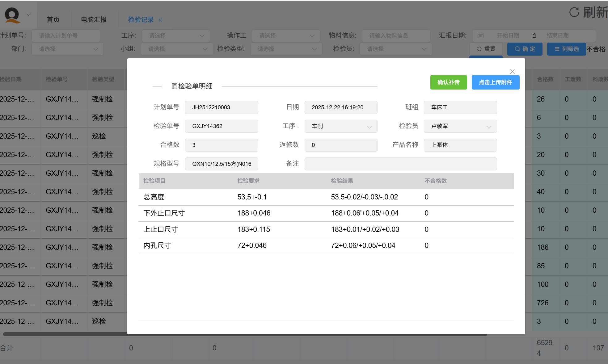
Task: Open the 列筛选 column filter button
Action: [x=566, y=49]
